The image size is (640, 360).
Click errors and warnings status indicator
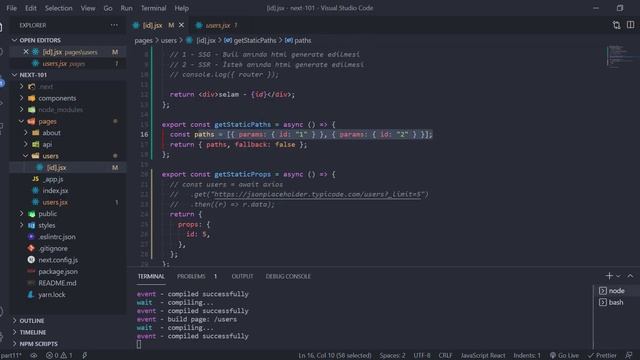pyautogui.click(x=59, y=356)
